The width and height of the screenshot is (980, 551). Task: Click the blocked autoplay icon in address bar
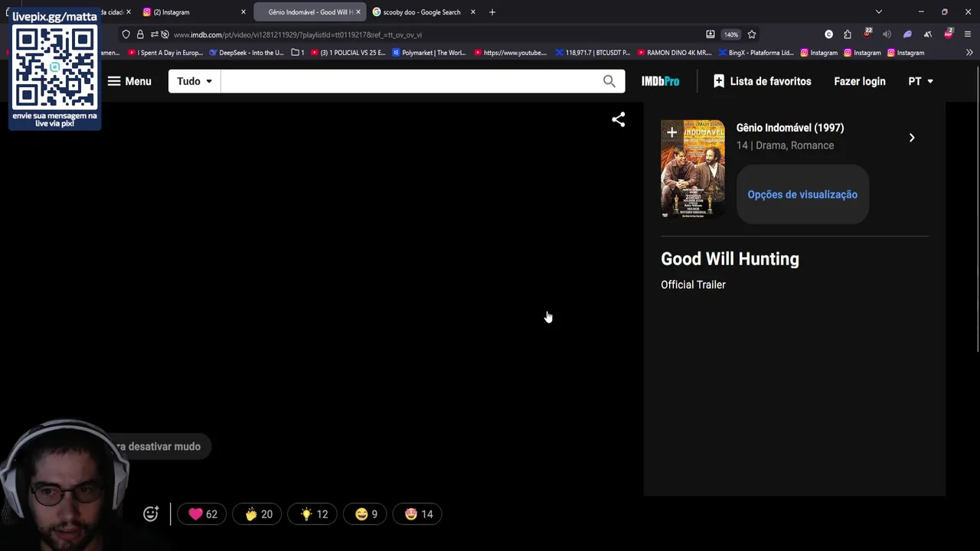[x=165, y=34]
